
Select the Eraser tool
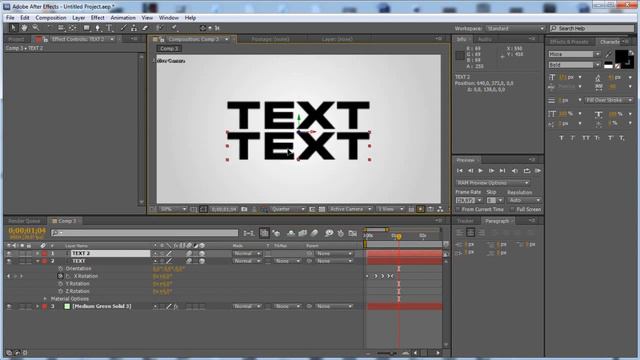pos(145,28)
